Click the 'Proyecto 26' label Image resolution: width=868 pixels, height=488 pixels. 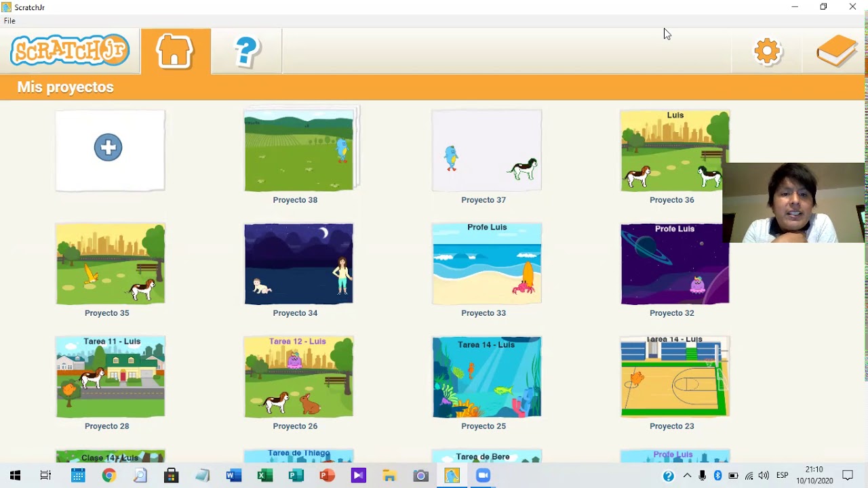click(x=295, y=426)
